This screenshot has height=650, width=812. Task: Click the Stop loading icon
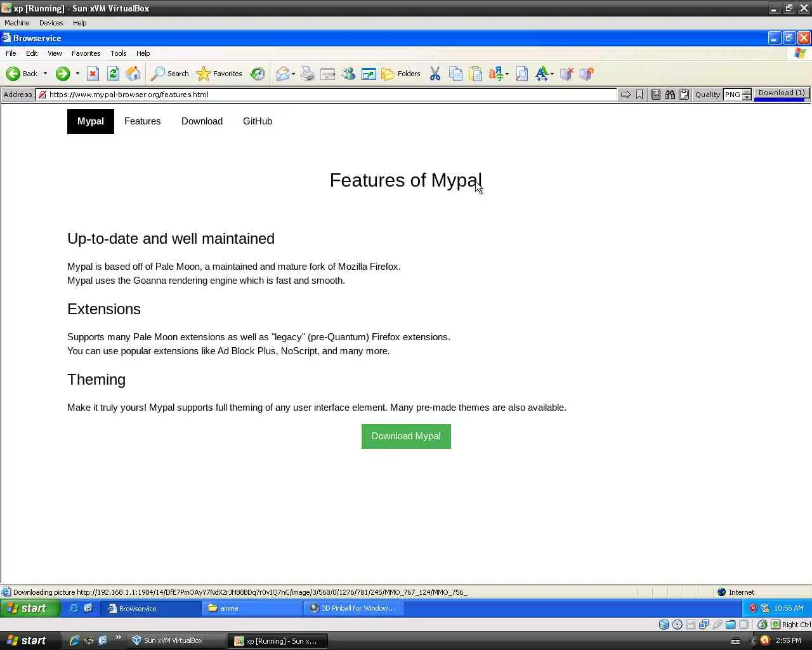tap(93, 74)
